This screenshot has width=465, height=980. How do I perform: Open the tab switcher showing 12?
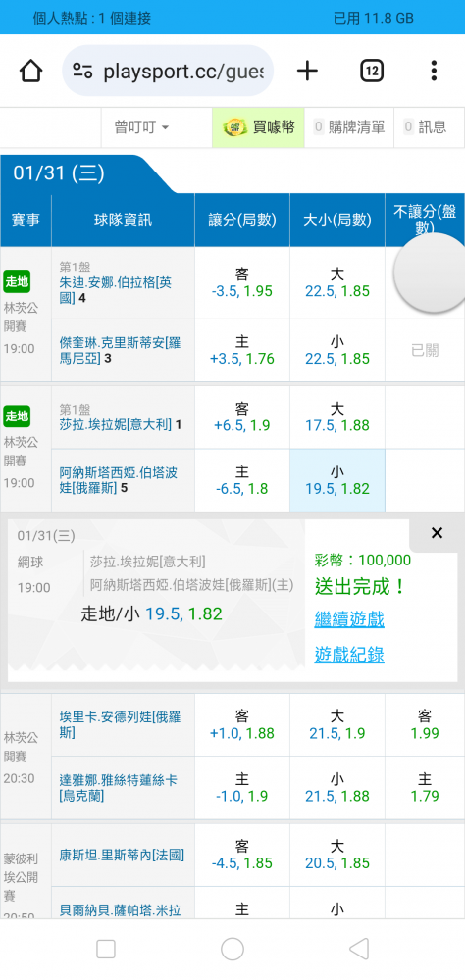pos(372,71)
